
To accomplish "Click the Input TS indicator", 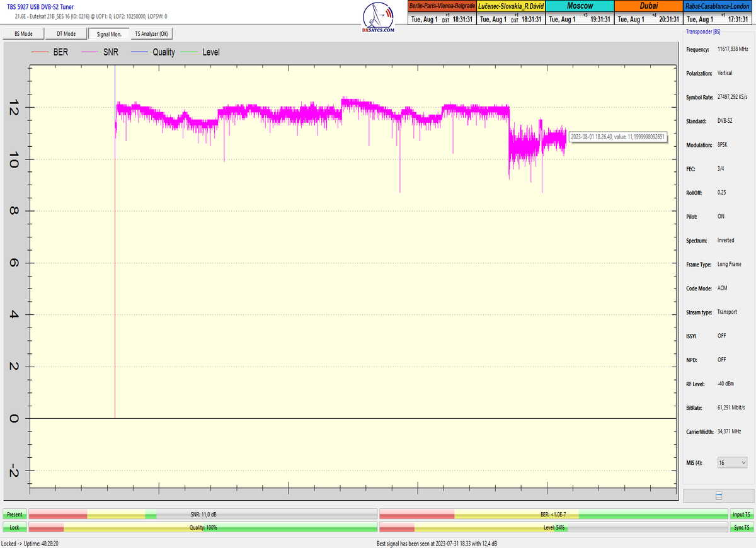I will (x=741, y=515).
